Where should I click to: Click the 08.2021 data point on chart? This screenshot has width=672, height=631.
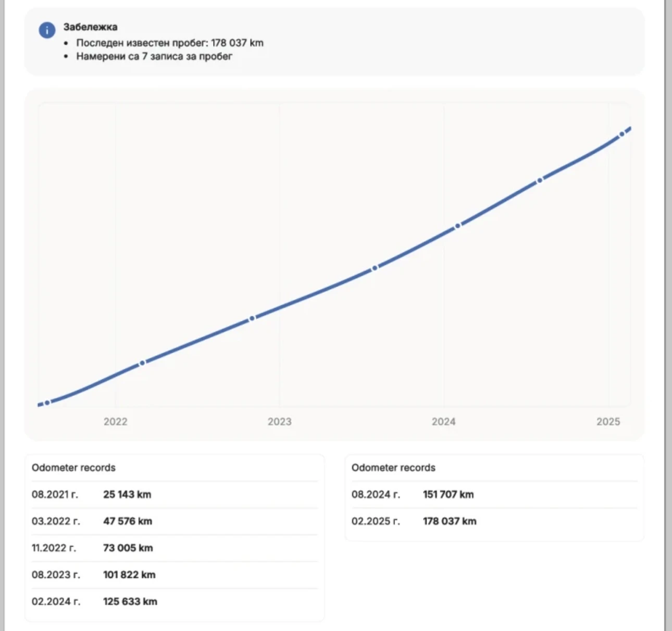pyautogui.click(x=47, y=403)
